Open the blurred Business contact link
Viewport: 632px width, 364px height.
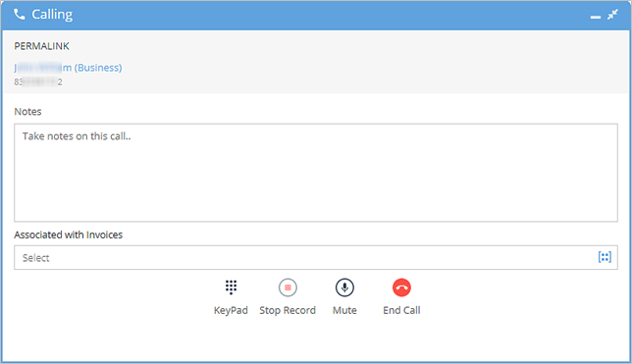pos(68,68)
